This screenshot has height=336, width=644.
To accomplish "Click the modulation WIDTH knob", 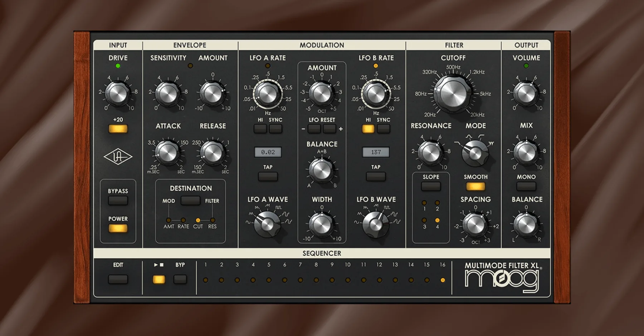I will pyautogui.click(x=321, y=224).
